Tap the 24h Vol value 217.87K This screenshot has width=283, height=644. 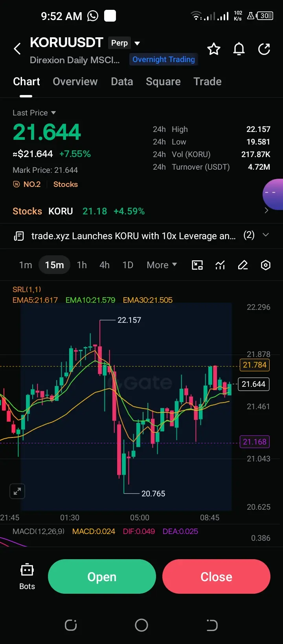256,154
